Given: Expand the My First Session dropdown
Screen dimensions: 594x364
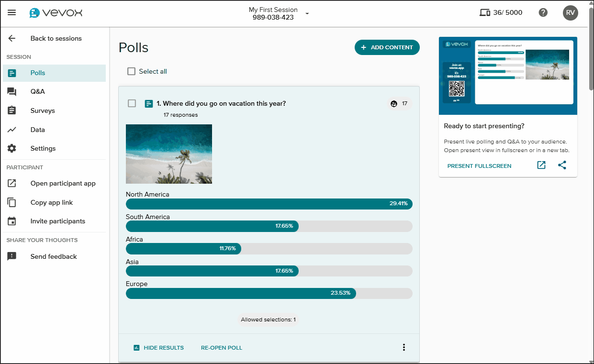Looking at the screenshot, I should coord(307,13).
